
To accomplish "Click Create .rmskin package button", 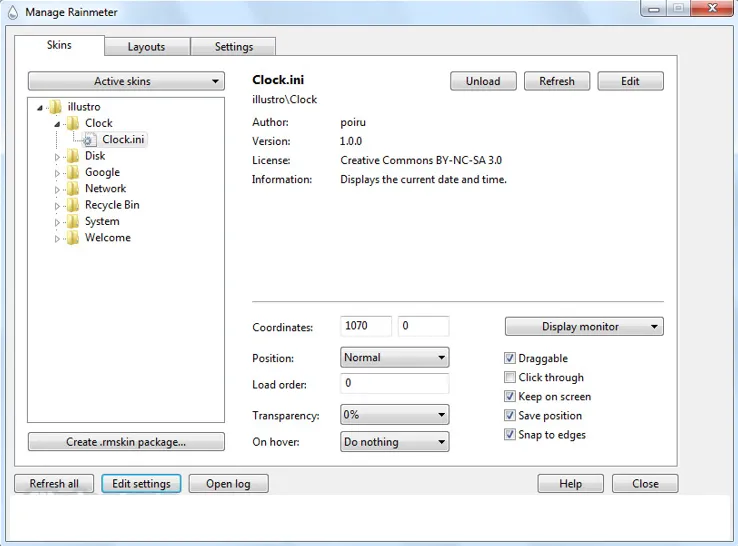I will coord(126,442).
